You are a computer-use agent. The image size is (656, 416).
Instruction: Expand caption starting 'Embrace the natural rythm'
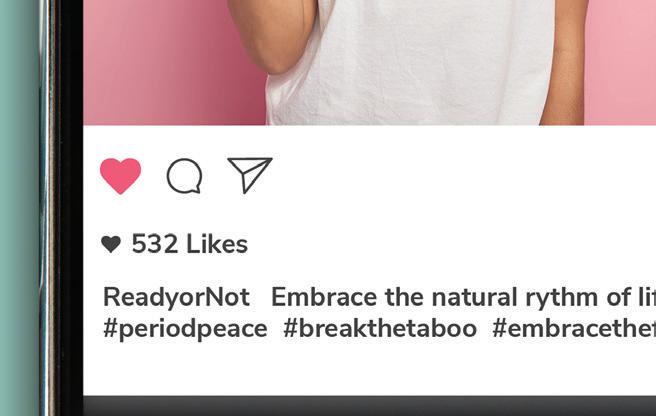(x=464, y=297)
